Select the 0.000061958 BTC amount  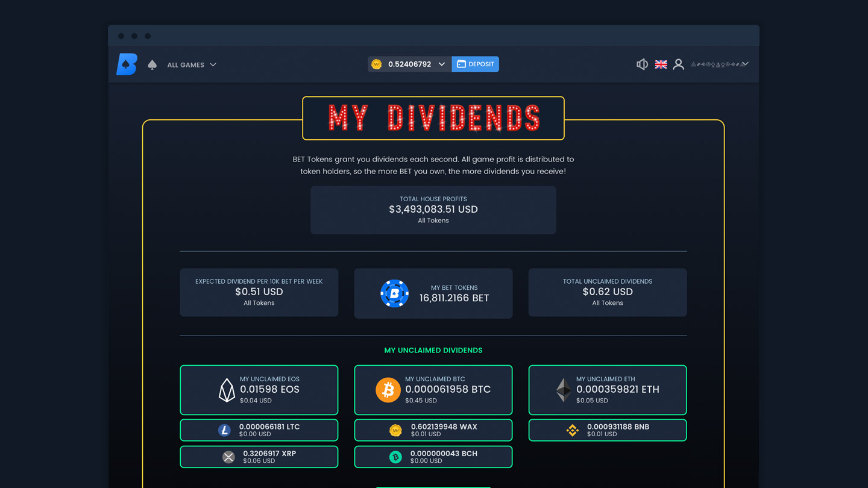(448, 389)
